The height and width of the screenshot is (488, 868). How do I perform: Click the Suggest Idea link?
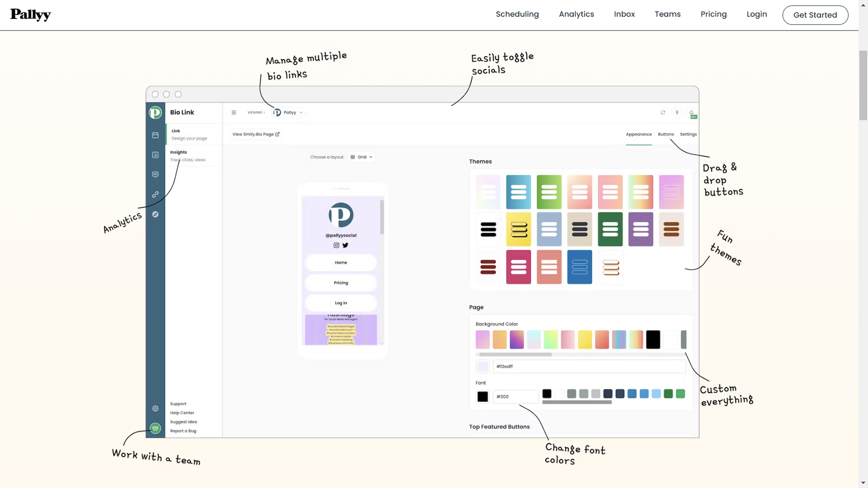point(183,422)
